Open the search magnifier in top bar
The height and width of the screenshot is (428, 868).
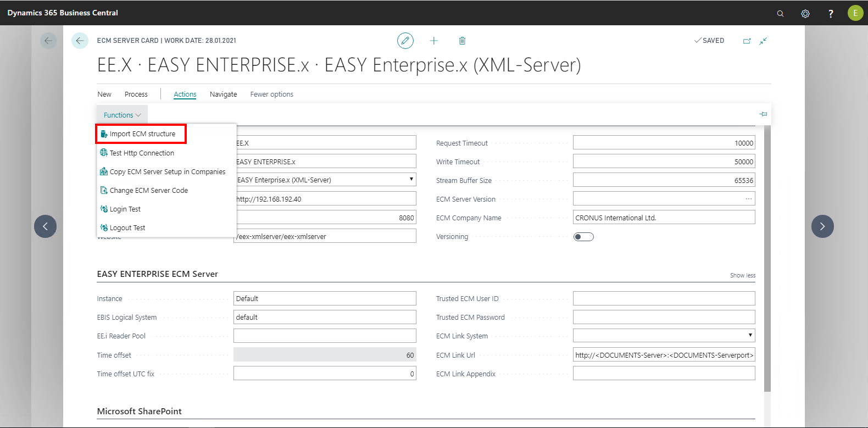(x=780, y=13)
